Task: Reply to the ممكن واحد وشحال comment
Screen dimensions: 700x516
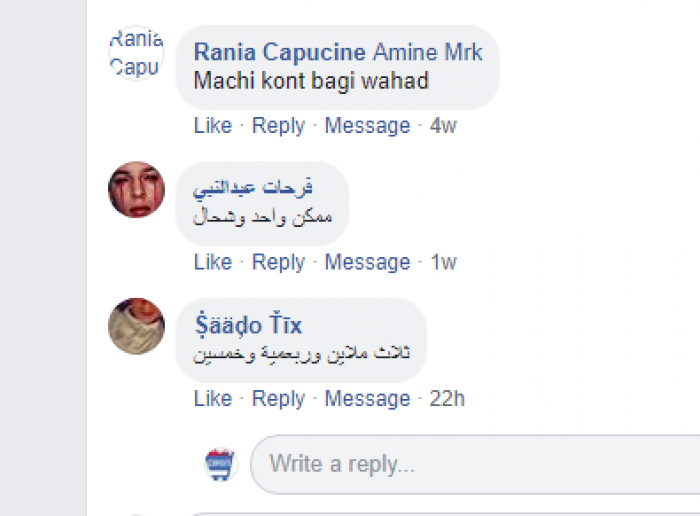Action: click(278, 262)
